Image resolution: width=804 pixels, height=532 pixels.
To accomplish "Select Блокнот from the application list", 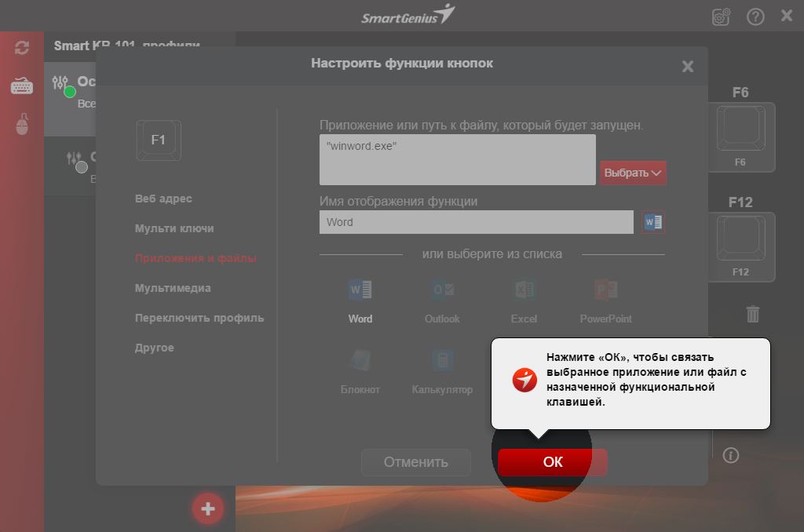I will [360, 372].
